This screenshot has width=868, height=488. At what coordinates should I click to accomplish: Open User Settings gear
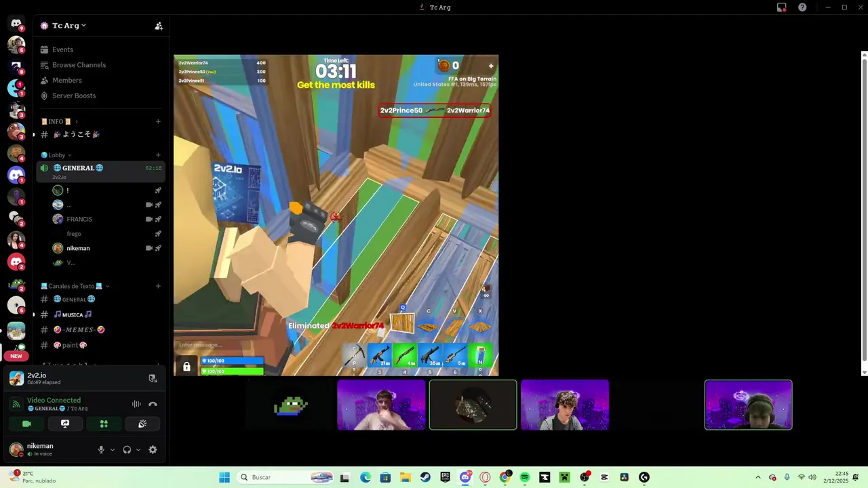tap(153, 449)
